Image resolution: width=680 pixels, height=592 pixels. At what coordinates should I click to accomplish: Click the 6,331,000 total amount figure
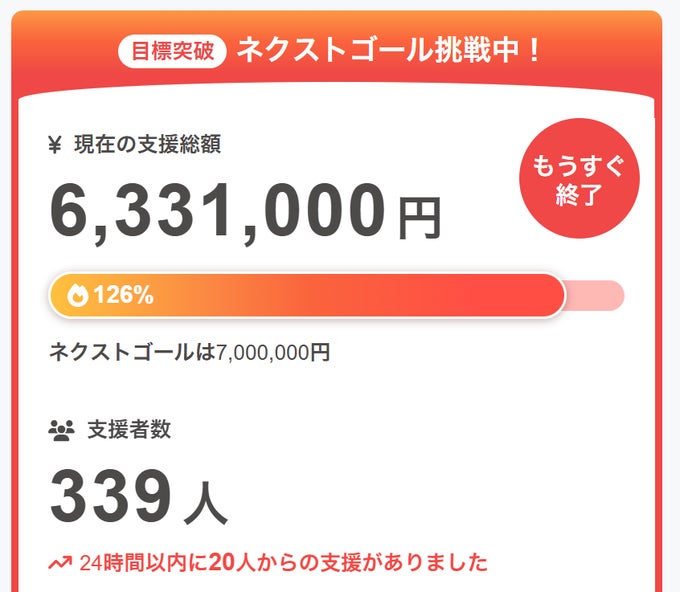[218, 209]
